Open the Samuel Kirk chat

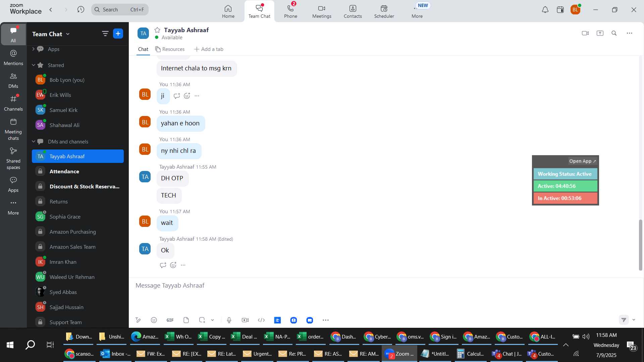coord(78,110)
